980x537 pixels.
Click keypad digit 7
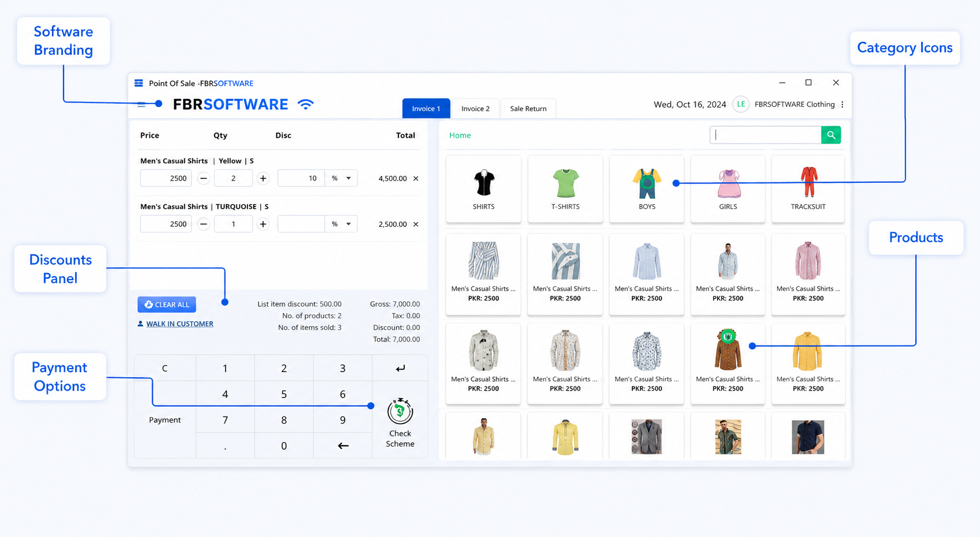coord(225,420)
